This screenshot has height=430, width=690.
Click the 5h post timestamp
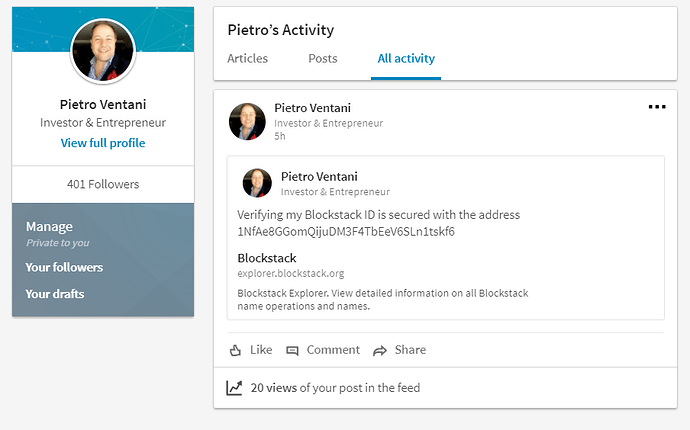280,136
